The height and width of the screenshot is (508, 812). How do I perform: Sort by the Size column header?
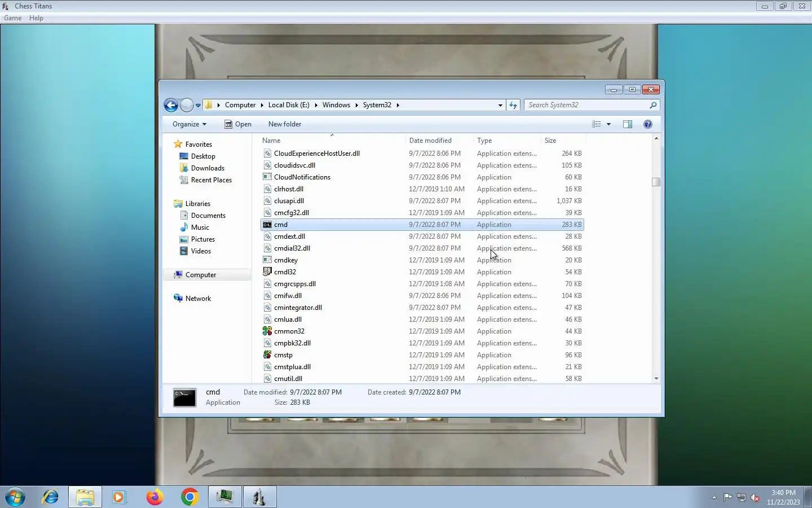point(563,141)
